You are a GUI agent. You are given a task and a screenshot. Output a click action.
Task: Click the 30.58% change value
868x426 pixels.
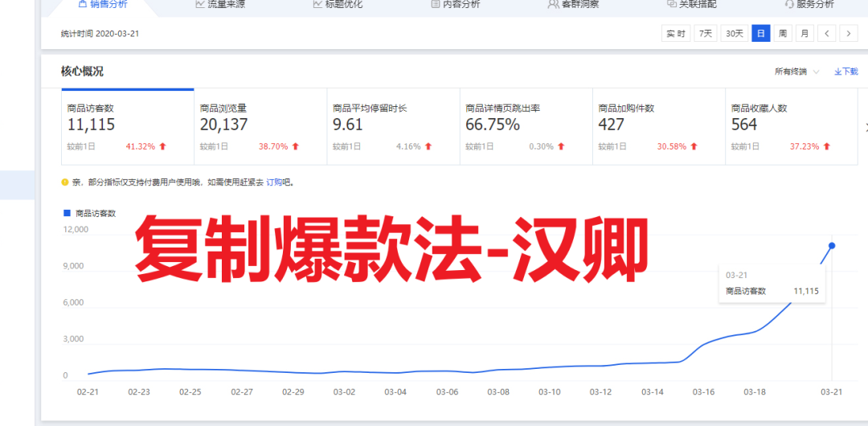click(x=672, y=147)
